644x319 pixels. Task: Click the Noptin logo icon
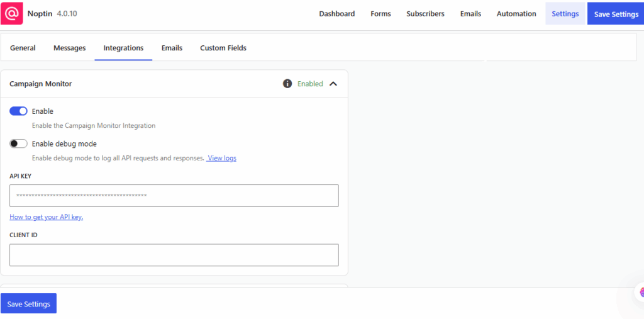tap(12, 14)
